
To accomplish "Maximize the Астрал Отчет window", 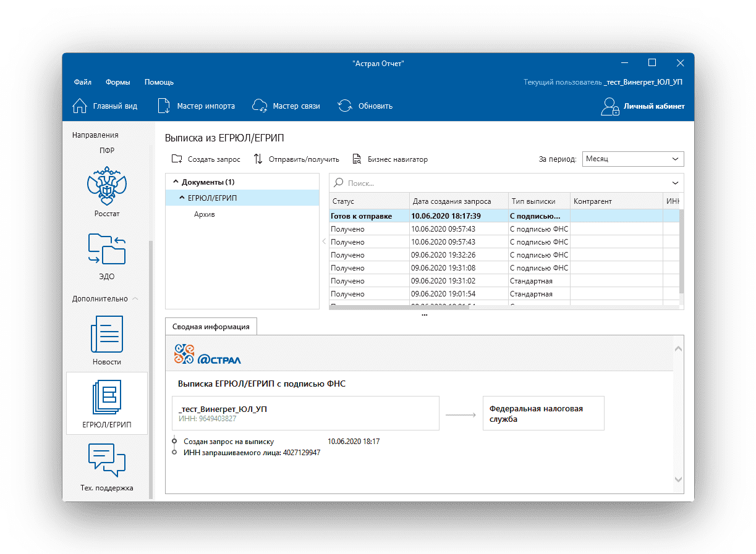I will [x=652, y=62].
